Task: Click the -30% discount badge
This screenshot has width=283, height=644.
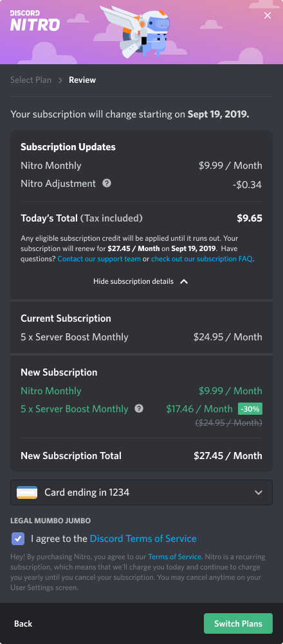Action: [x=250, y=408]
